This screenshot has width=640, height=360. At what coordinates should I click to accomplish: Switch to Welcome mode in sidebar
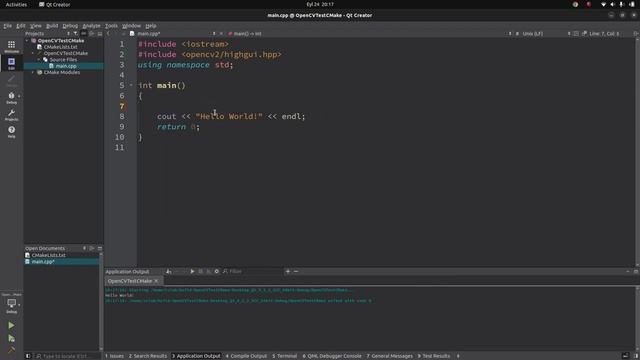coord(11,46)
